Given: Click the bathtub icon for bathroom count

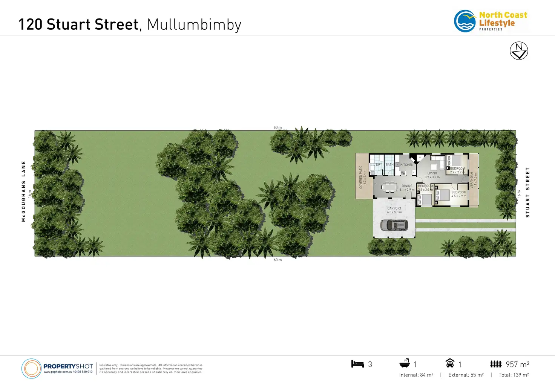Looking at the screenshot, I should [x=405, y=363].
